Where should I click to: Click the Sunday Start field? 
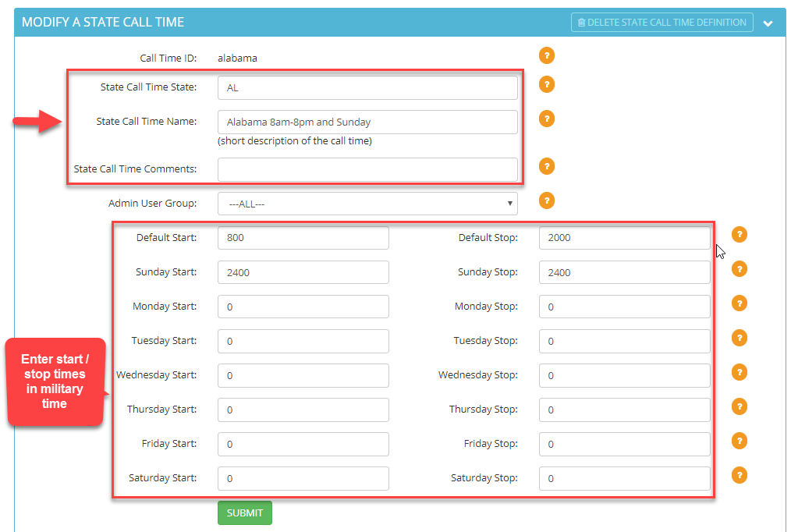pos(303,272)
